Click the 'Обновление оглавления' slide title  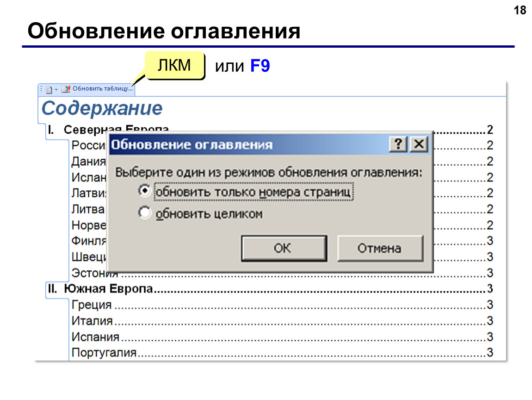click(164, 31)
